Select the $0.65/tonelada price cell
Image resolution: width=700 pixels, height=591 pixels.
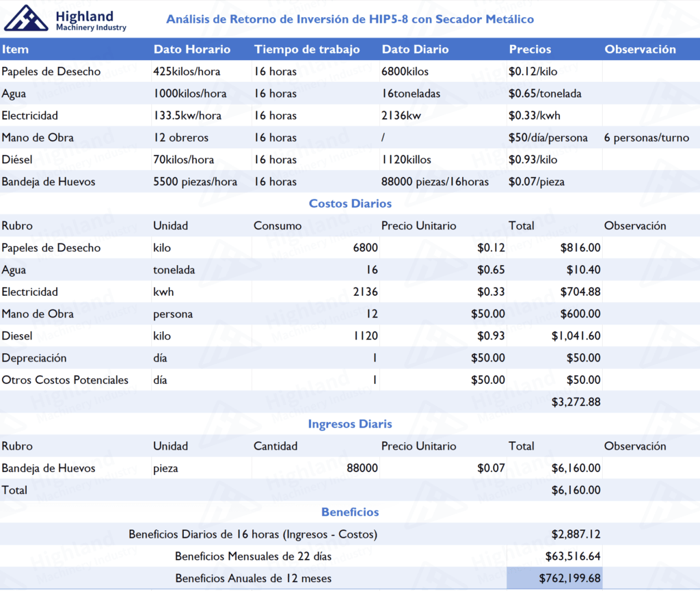(x=545, y=94)
